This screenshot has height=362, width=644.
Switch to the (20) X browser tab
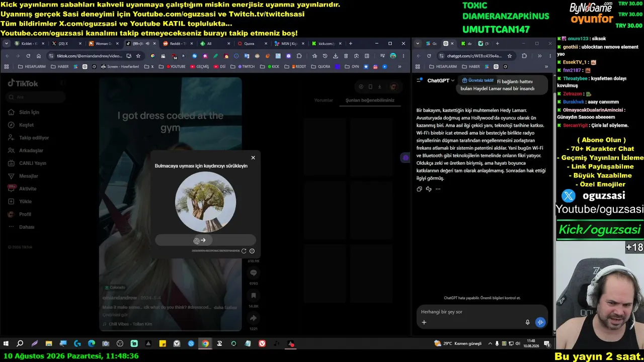click(67, 44)
